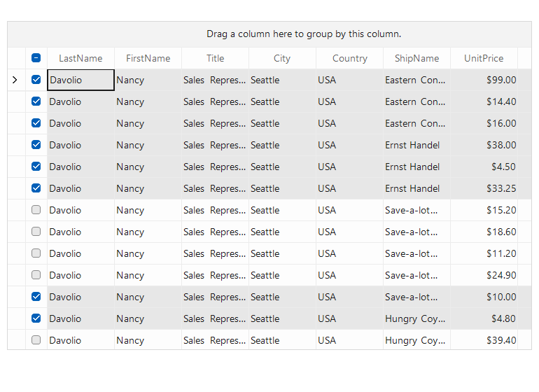Check the row with price $11.20

[36, 253]
